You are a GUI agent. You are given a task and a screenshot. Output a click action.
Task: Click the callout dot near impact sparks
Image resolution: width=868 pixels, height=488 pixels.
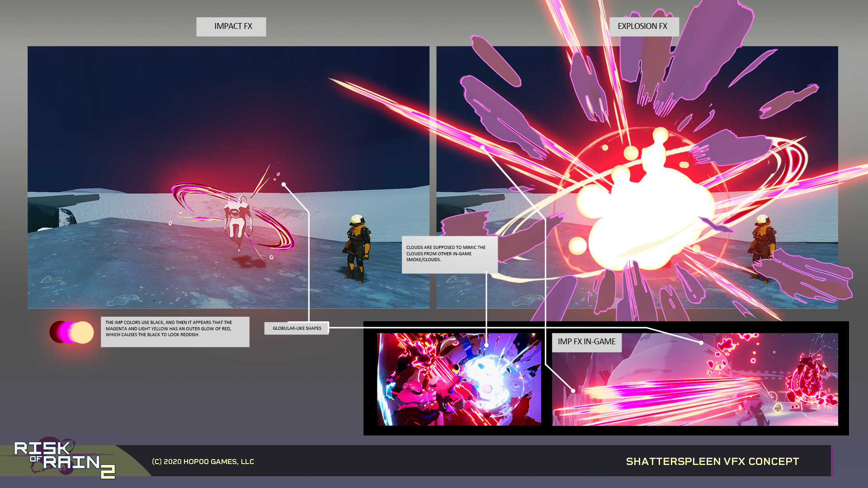tap(283, 184)
